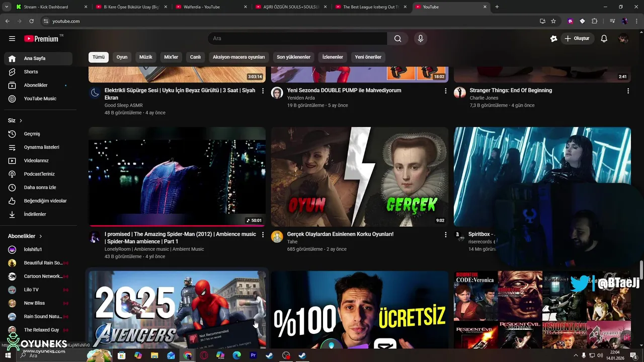This screenshot has width=644, height=362.
Task: Click the star-shaped icon beside Oluştur
Action: click(553, 39)
